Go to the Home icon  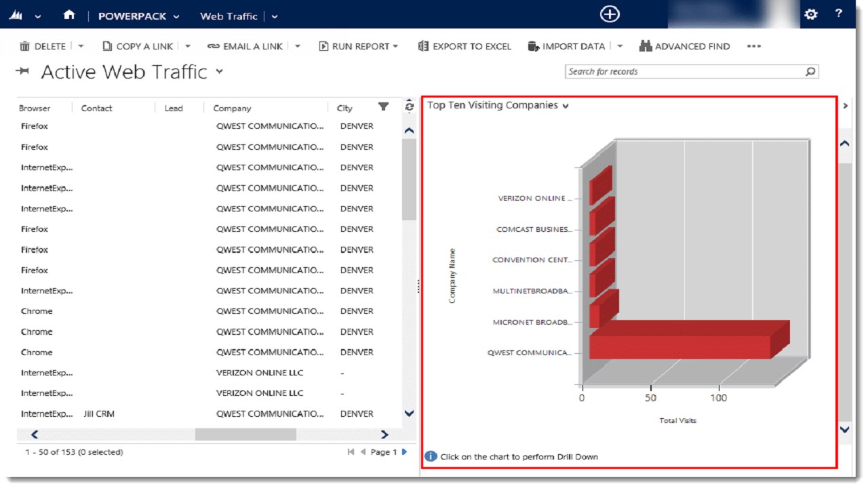click(x=68, y=15)
